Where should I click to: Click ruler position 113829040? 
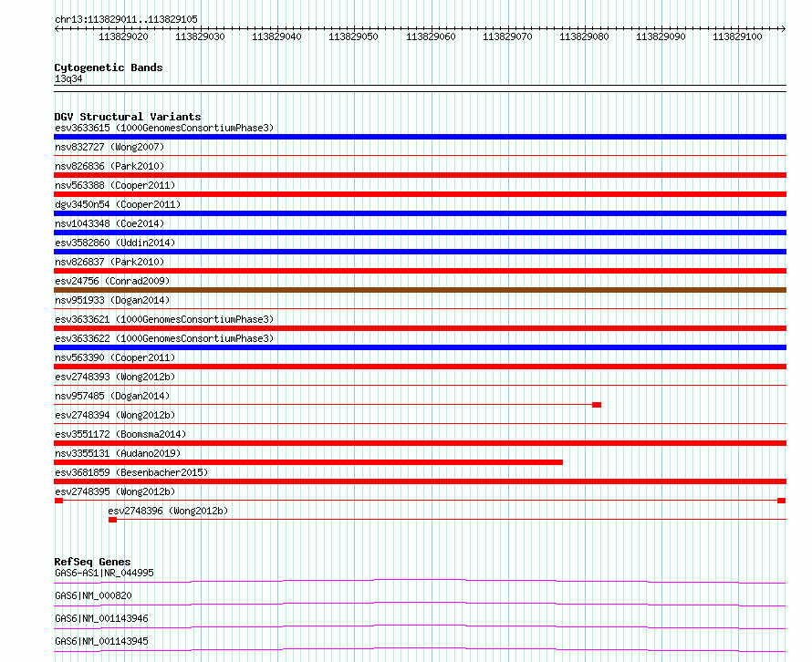[276, 36]
